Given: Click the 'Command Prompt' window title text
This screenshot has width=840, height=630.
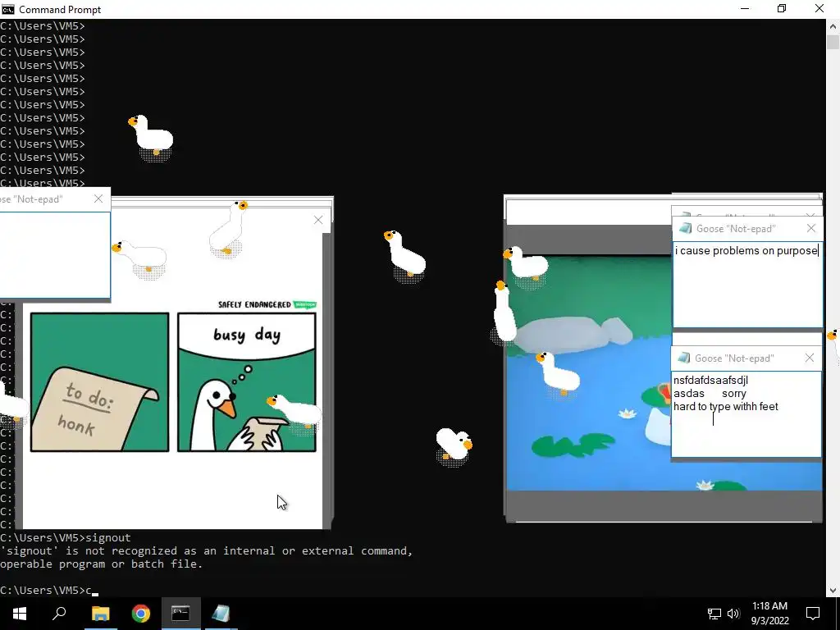Looking at the screenshot, I should [60, 10].
